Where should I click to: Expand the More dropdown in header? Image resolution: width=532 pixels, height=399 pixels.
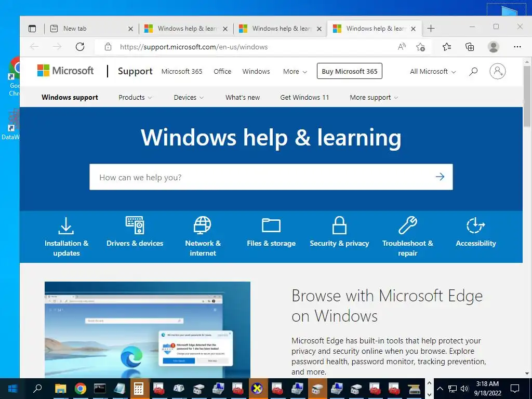point(295,71)
